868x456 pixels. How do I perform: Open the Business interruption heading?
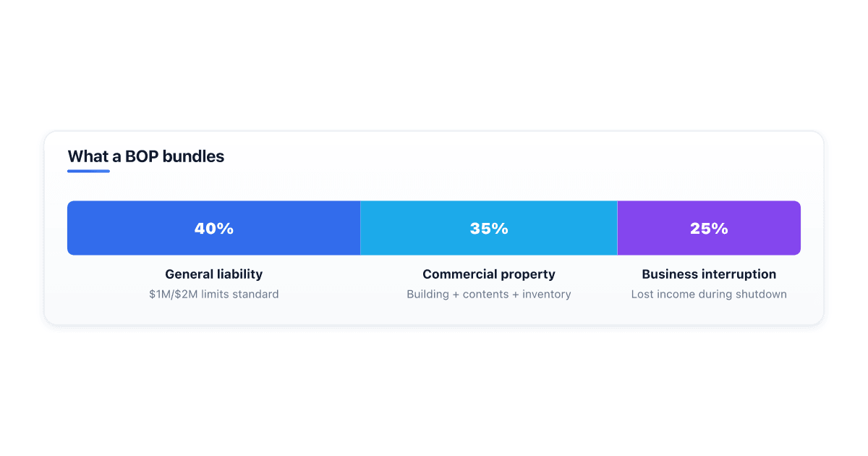click(x=709, y=274)
